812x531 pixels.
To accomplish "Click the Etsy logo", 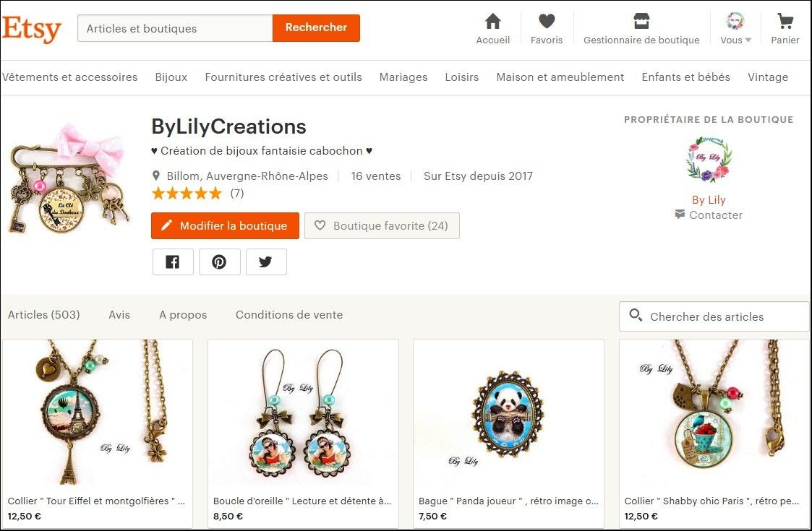I will [32, 29].
